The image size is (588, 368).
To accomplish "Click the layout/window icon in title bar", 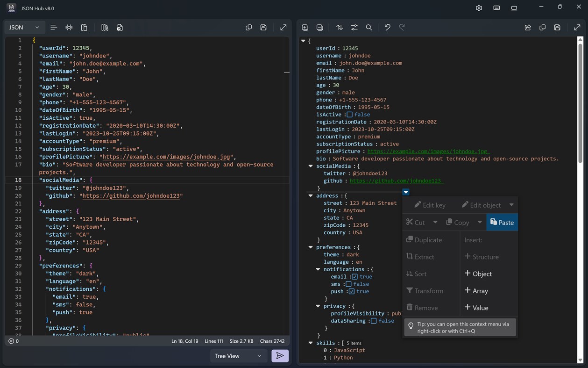I will (514, 8).
